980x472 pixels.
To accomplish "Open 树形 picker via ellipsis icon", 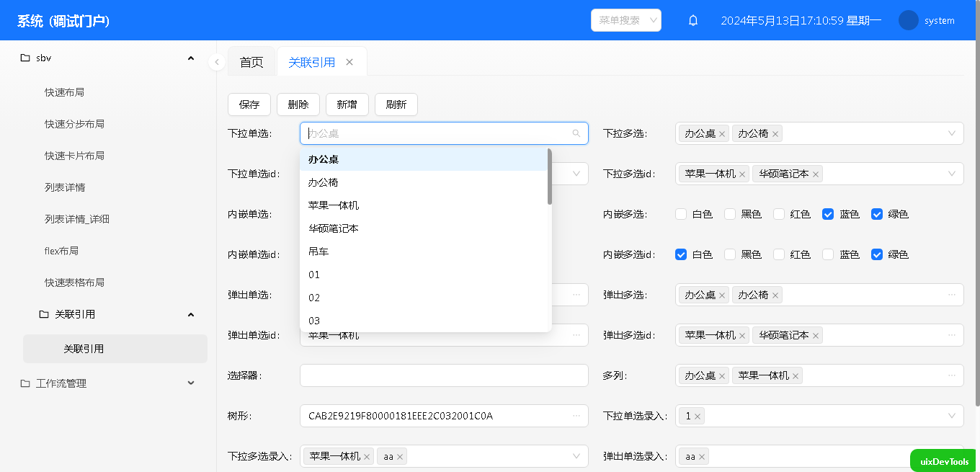I will click(576, 416).
